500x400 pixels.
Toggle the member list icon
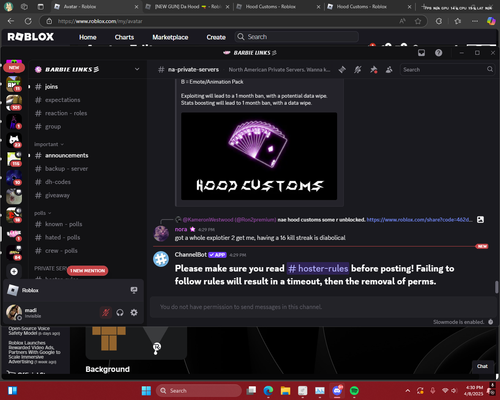[389, 70]
